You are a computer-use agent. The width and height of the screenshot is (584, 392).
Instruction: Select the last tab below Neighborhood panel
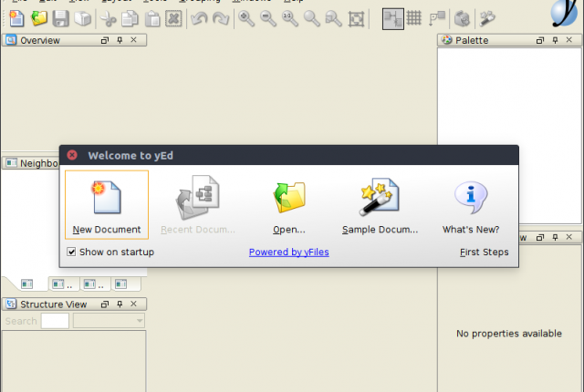125,284
